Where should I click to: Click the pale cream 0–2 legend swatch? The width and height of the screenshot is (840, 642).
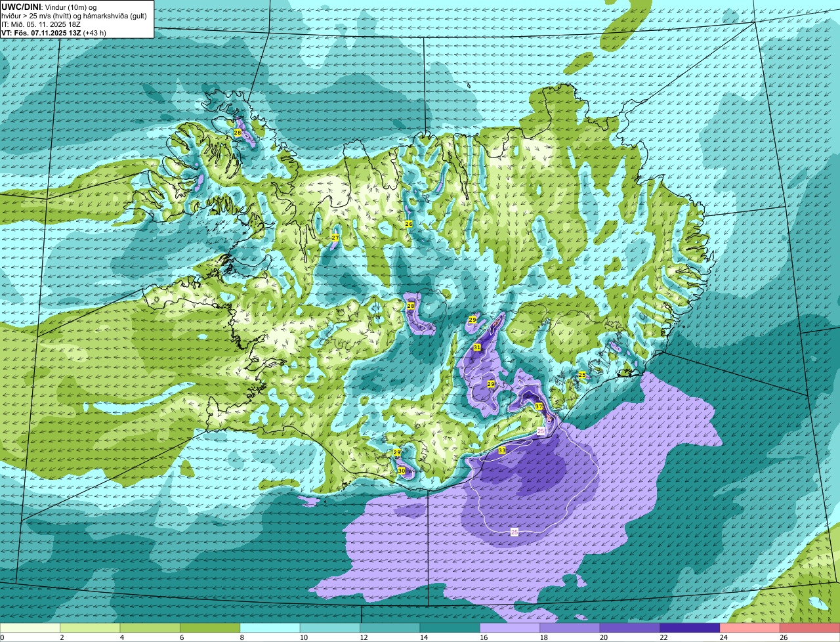[x=30, y=628]
